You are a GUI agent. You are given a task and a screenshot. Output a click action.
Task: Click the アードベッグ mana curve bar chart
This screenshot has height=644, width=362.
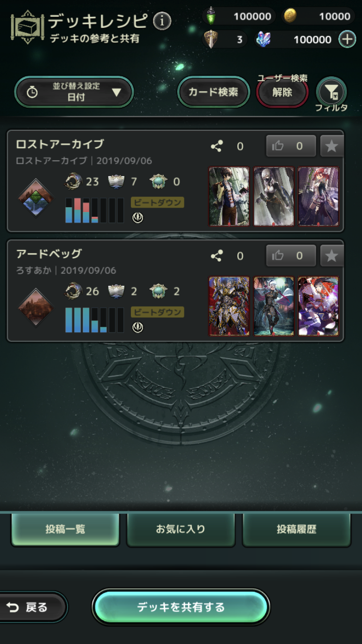coord(95,320)
